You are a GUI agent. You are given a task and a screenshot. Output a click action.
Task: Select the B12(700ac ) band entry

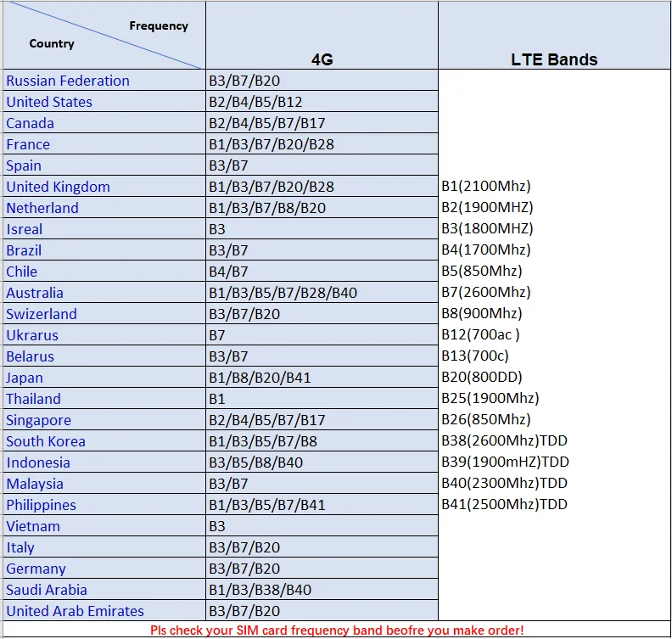480,334
